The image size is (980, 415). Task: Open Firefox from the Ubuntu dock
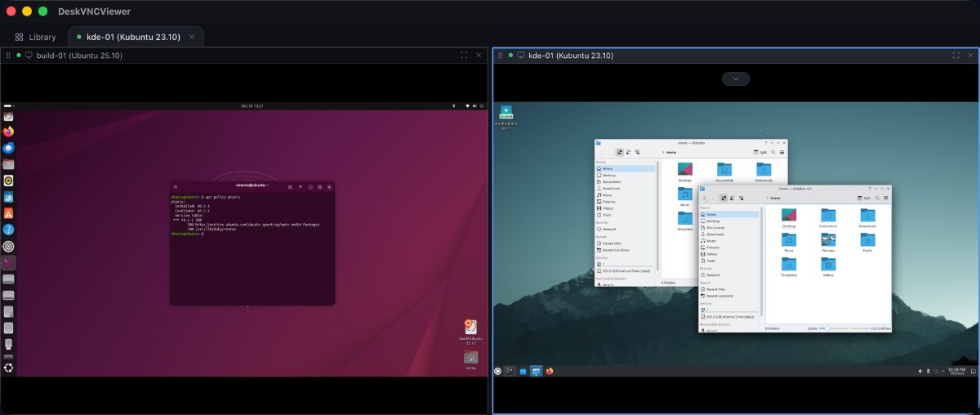tap(8, 131)
